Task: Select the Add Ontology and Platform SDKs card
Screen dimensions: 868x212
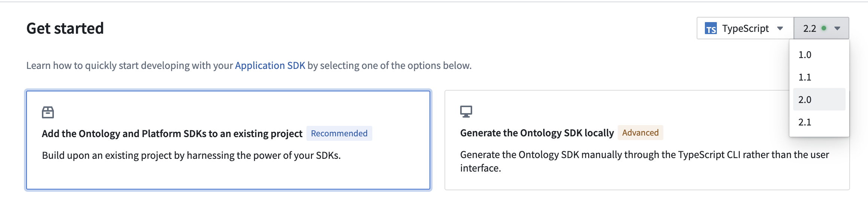Action: pos(228,140)
